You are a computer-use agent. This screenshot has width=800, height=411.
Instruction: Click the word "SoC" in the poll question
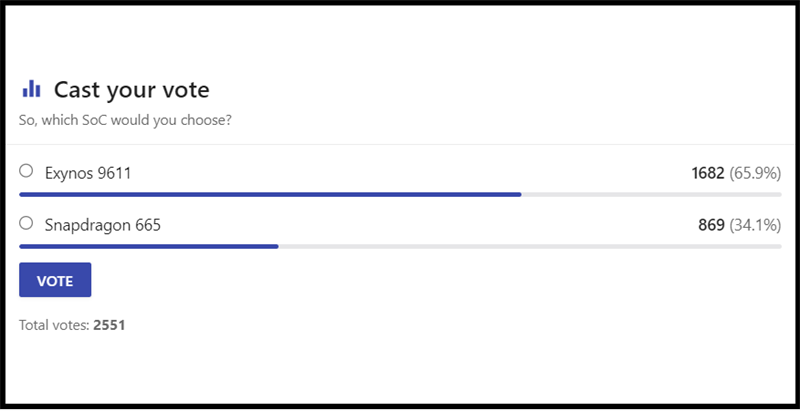click(94, 120)
